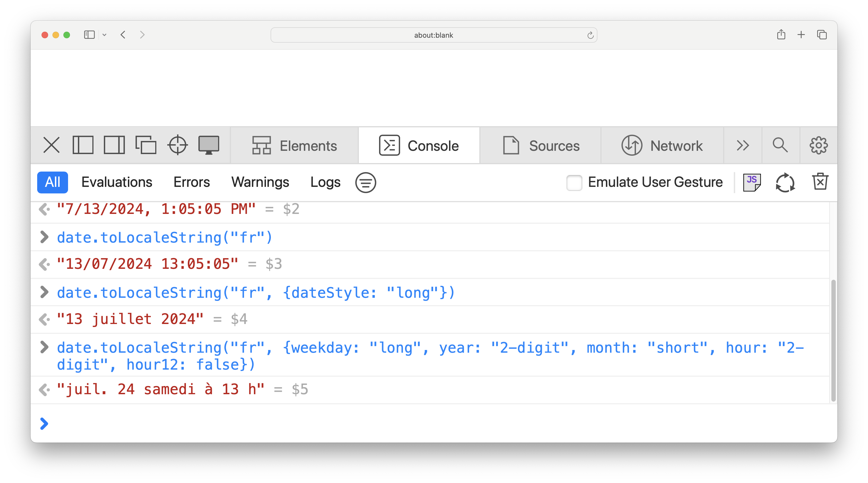
Task: Open device settings monitor icon
Action: (x=209, y=146)
